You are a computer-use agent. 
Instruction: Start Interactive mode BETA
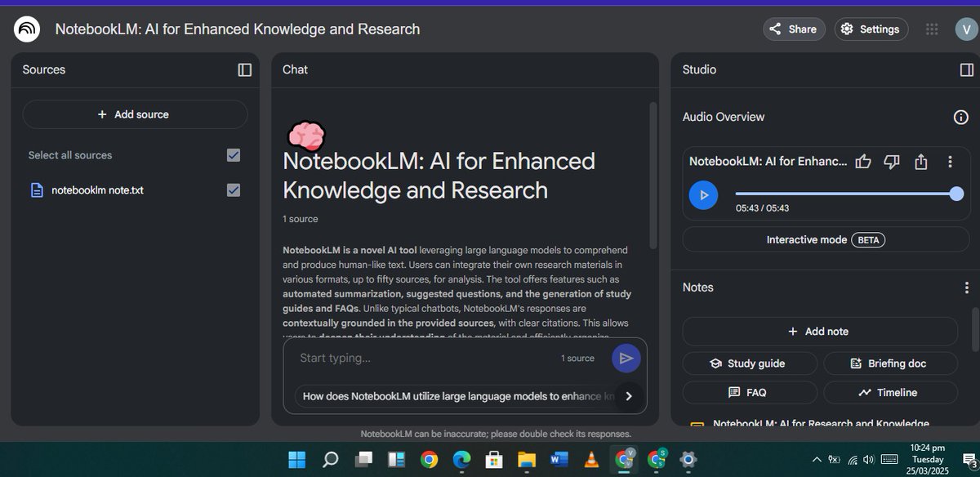pos(826,240)
